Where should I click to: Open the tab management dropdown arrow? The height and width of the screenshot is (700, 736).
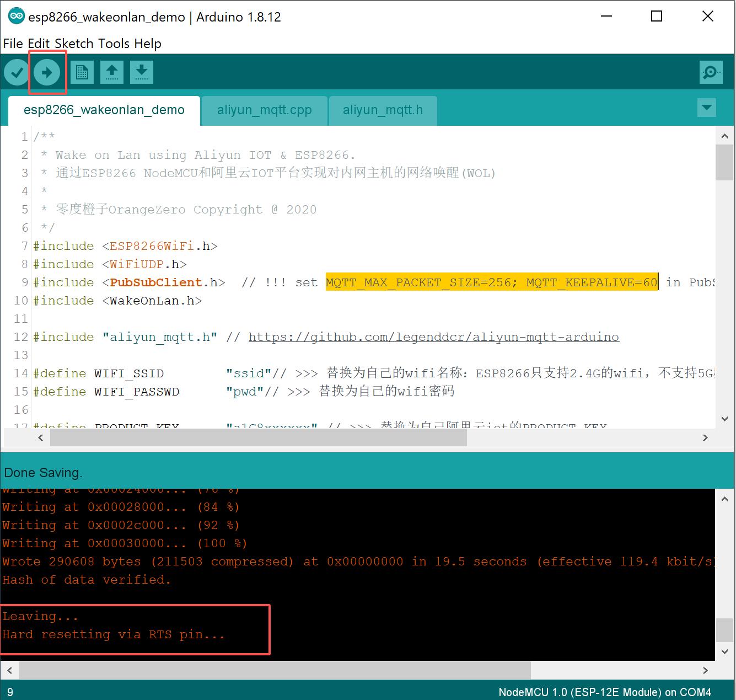click(706, 108)
